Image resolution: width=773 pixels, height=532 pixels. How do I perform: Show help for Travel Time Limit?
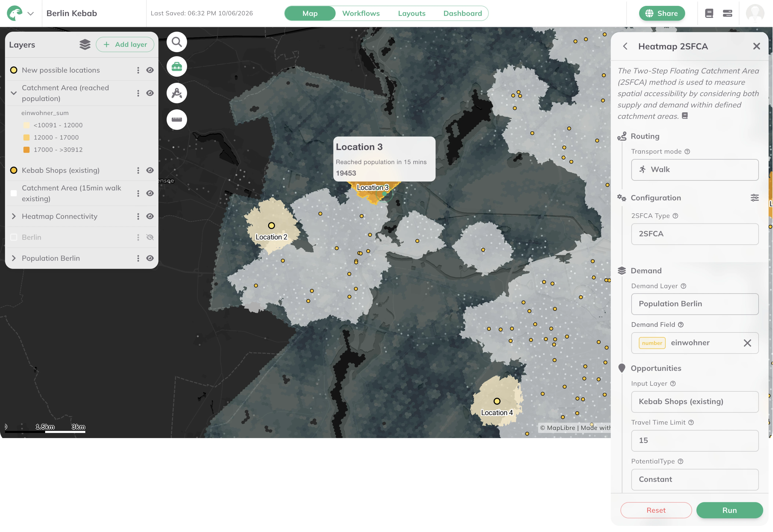(x=691, y=423)
